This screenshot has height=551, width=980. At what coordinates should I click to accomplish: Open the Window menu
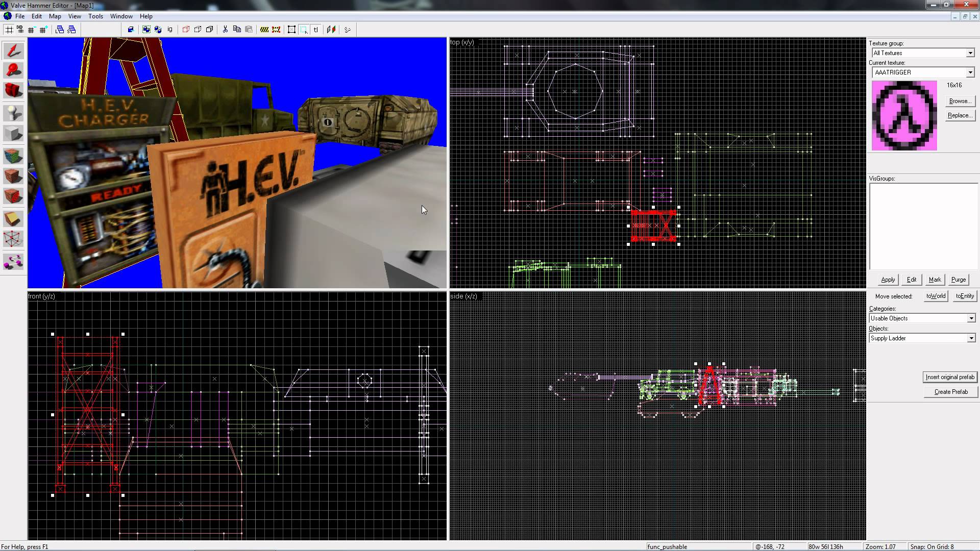coord(121,16)
